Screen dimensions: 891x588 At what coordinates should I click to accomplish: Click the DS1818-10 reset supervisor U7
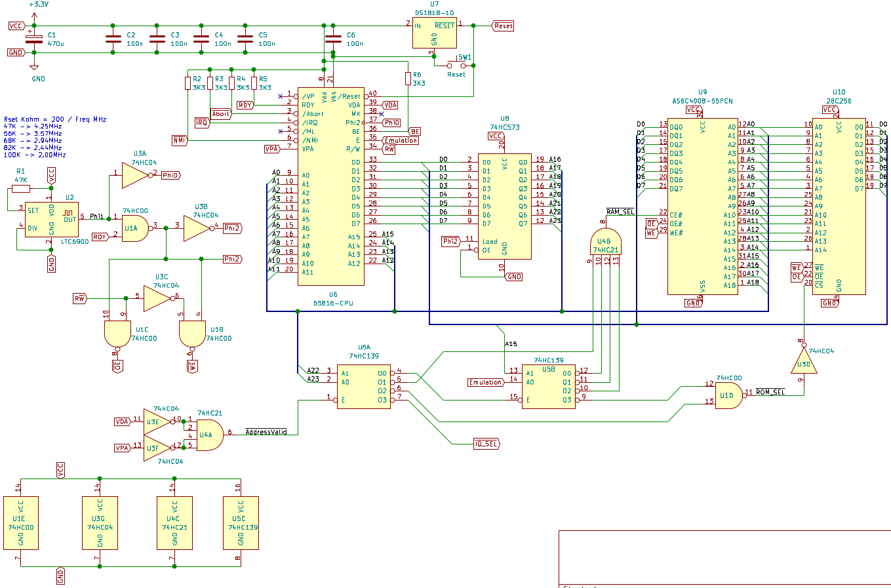click(434, 33)
